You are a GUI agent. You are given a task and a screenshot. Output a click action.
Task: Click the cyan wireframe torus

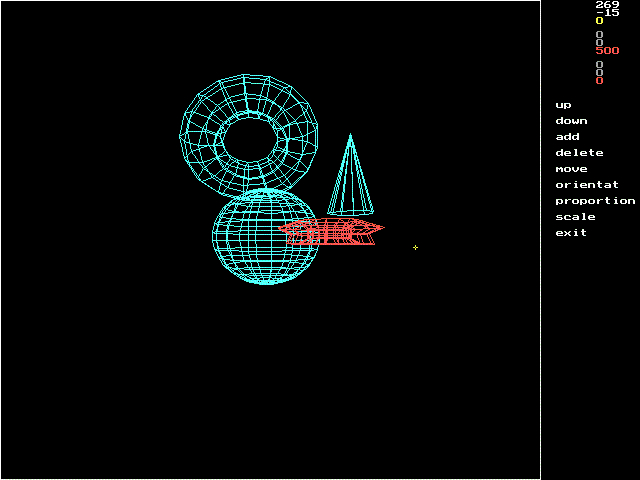coord(249,135)
